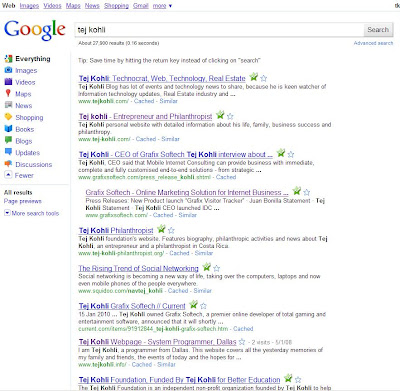This screenshot has height=391, width=400.
Task: Open Updates icon in sidebar
Action: (8, 152)
